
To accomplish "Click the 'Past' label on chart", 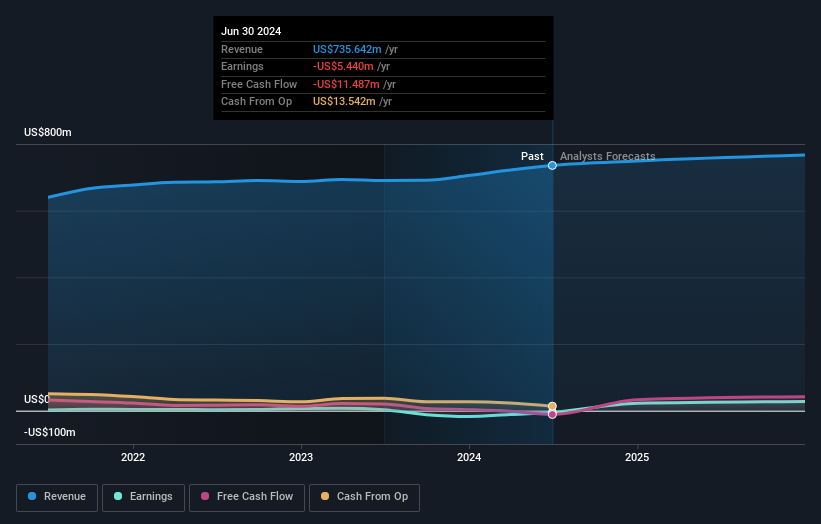I will pyautogui.click(x=532, y=156).
